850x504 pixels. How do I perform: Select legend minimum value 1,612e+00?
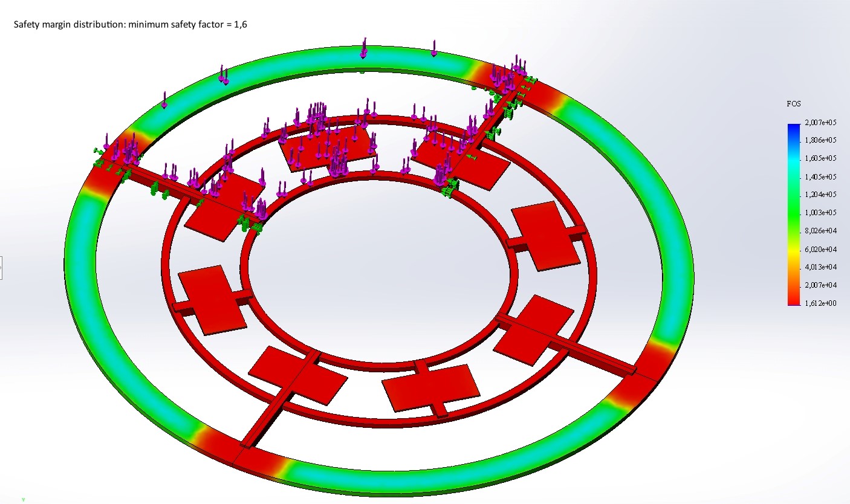click(x=819, y=303)
